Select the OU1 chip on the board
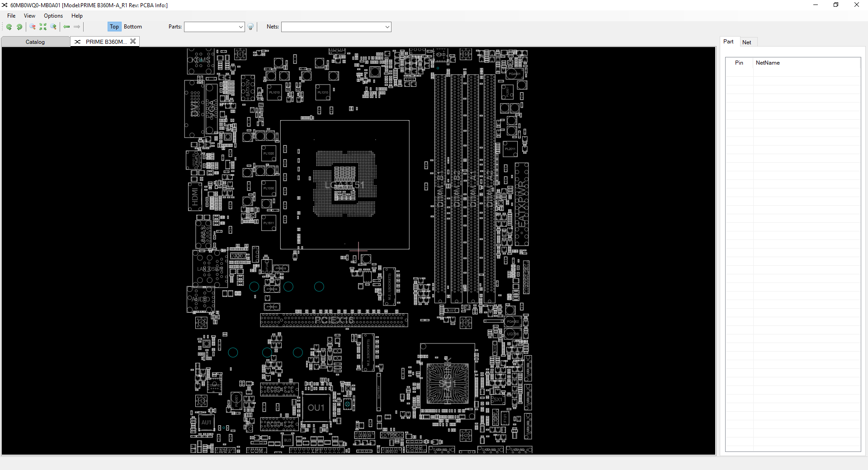Screen dimensions: 868x470 [x=316, y=408]
